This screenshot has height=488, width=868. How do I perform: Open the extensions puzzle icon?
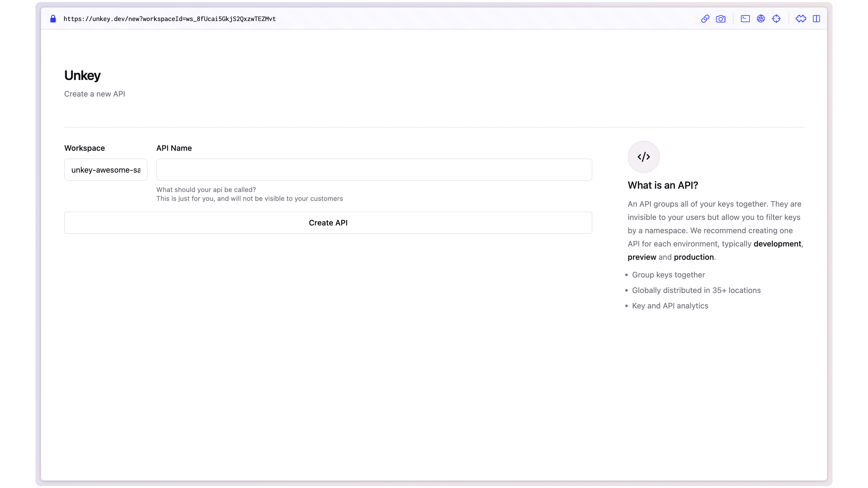pos(801,19)
